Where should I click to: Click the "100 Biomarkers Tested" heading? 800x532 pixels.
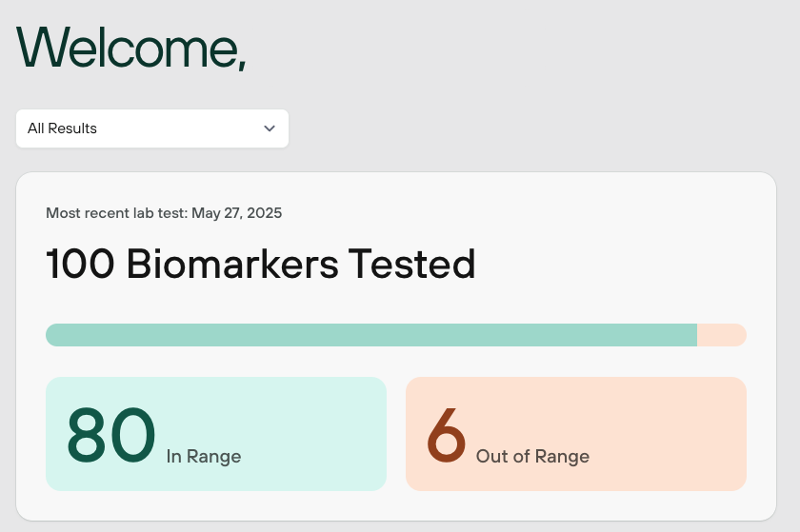tap(261, 264)
